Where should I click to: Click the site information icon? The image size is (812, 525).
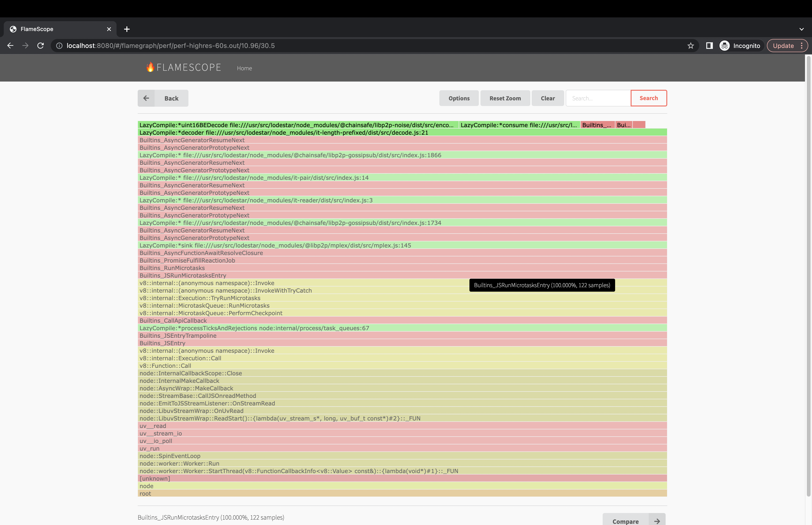click(59, 46)
